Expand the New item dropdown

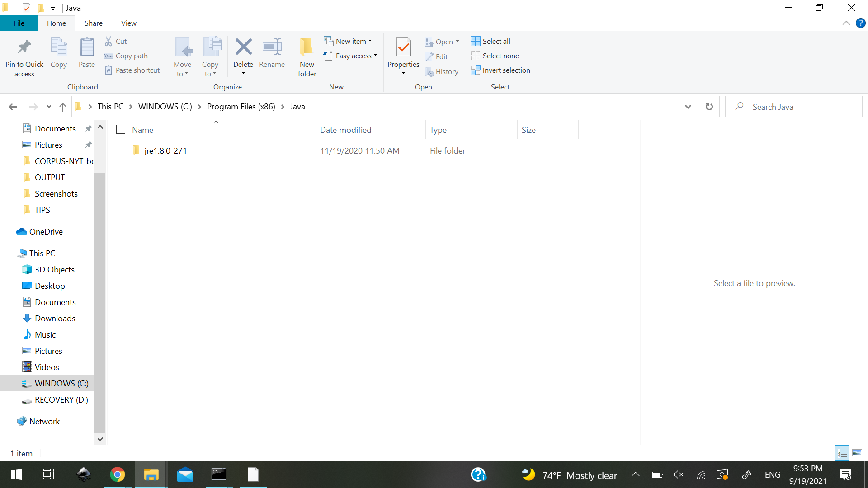(x=369, y=41)
